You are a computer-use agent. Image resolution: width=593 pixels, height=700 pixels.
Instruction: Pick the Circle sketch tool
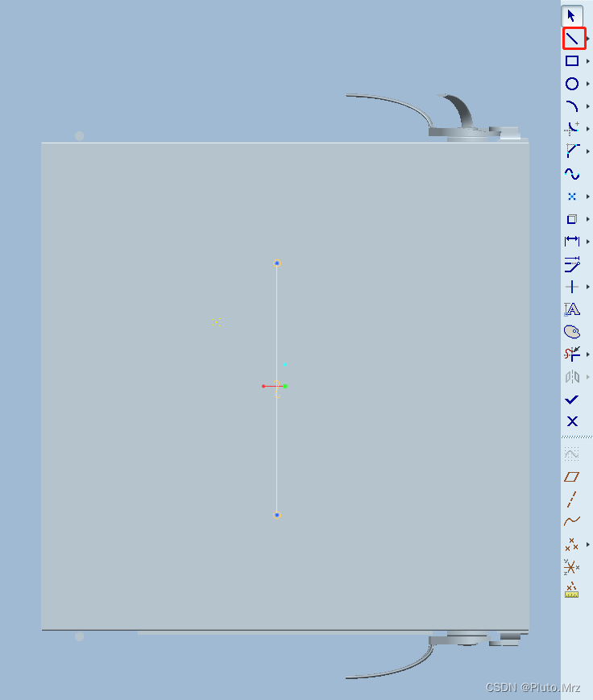572,84
